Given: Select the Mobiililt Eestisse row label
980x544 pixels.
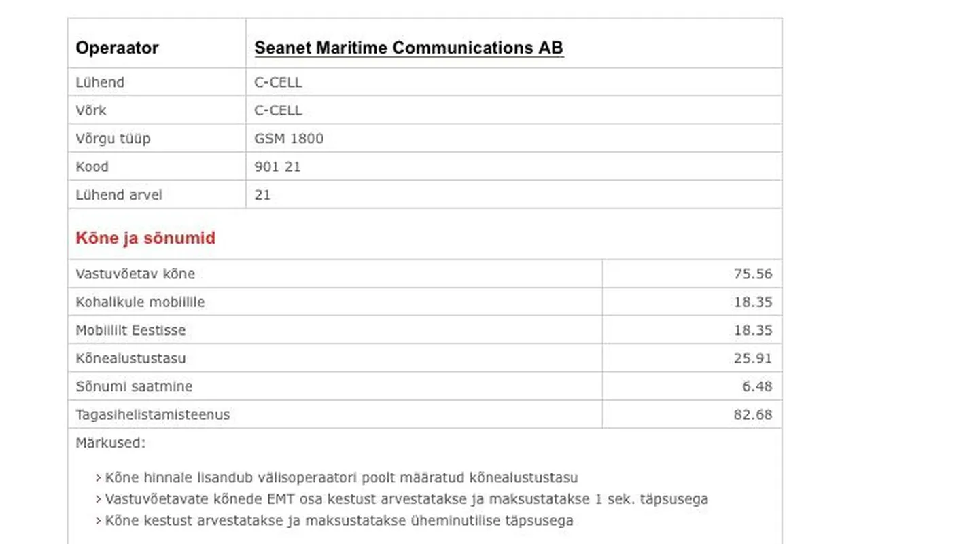Looking at the screenshot, I should pos(130,330).
